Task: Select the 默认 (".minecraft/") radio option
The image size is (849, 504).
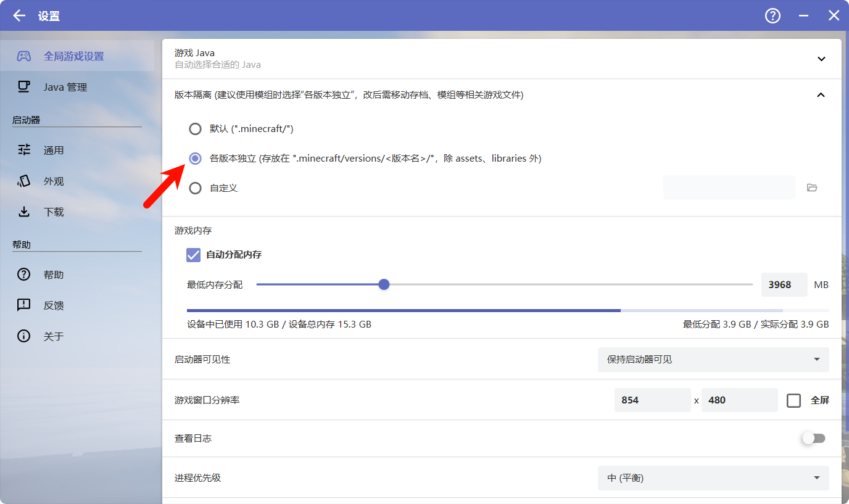Action: (195, 129)
